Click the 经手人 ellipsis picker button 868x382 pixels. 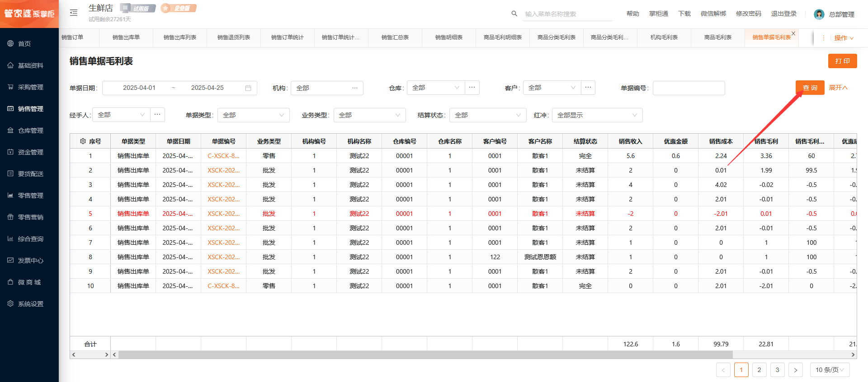pos(157,115)
